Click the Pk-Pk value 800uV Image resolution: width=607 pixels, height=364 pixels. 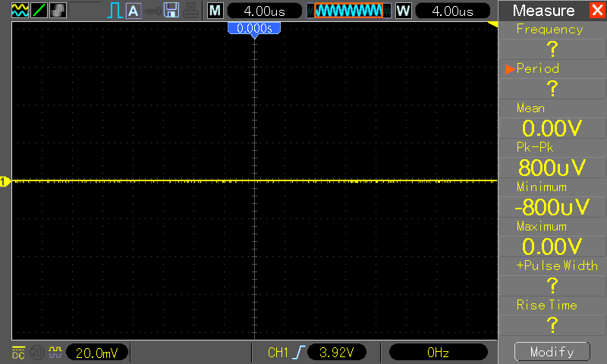tap(552, 168)
